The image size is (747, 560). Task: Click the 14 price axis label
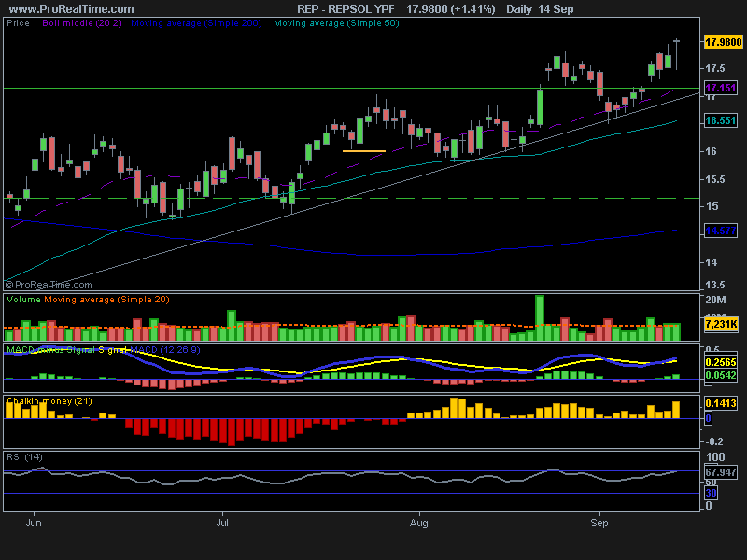(712, 262)
